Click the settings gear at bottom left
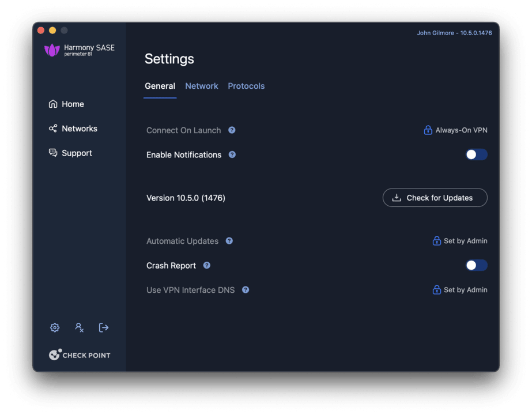532x415 pixels. [54, 327]
